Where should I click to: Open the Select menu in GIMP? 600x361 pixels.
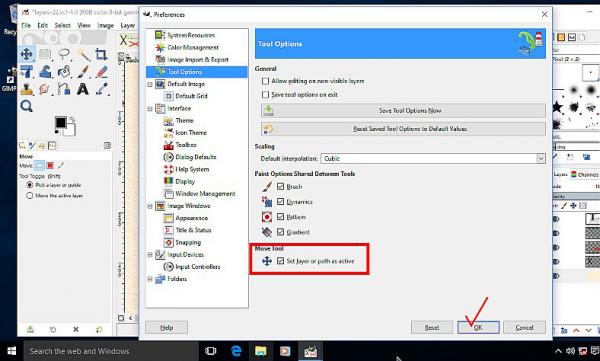62,25
